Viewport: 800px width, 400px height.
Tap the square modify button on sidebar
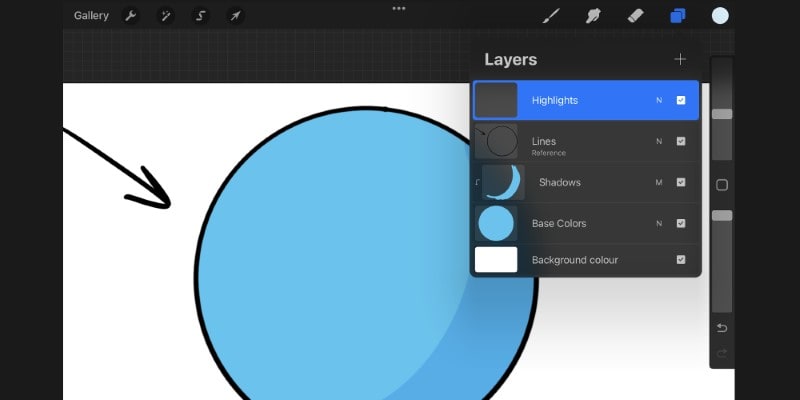tap(722, 185)
